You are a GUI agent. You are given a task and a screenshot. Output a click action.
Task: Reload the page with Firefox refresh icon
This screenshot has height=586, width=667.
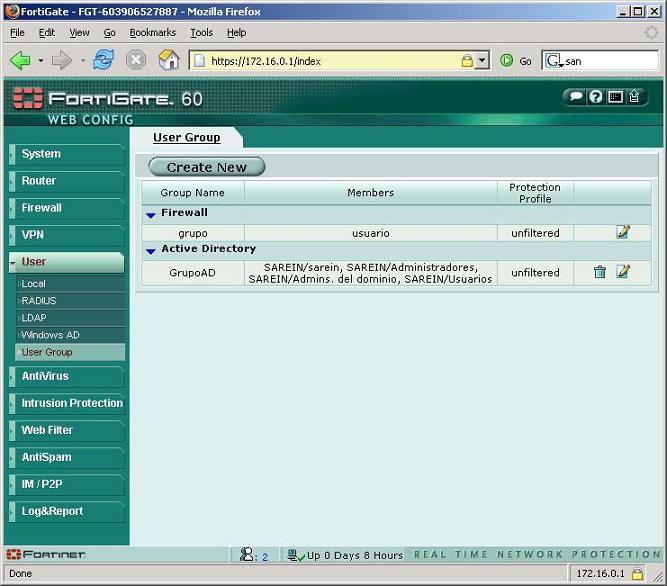click(103, 60)
